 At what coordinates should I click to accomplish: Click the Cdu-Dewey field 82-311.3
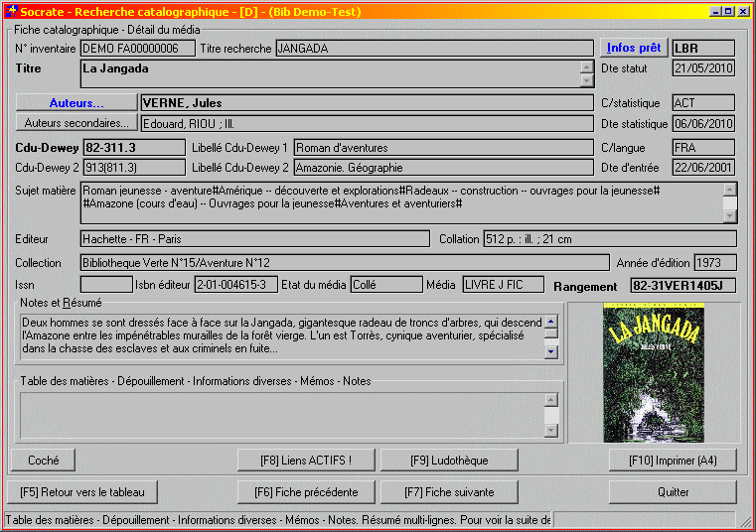[x=134, y=148]
